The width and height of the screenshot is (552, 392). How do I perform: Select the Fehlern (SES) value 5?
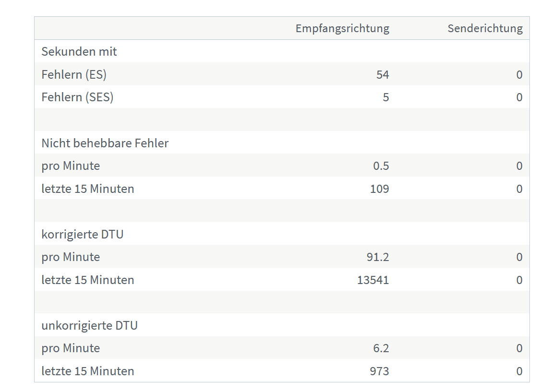coord(386,97)
